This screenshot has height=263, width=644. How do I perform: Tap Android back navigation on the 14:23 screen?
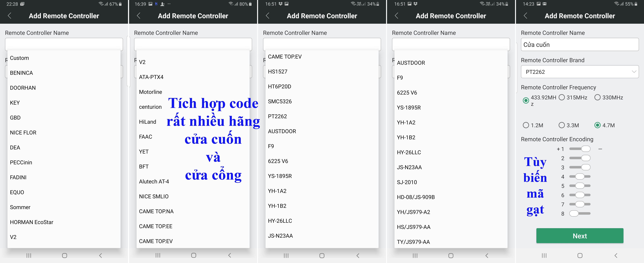(616, 255)
